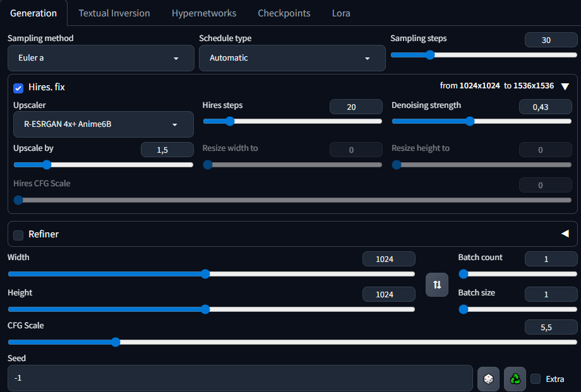Enable the Refiner checkbox
The width and height of the screenshot is (581, 392).
(18, 235)
